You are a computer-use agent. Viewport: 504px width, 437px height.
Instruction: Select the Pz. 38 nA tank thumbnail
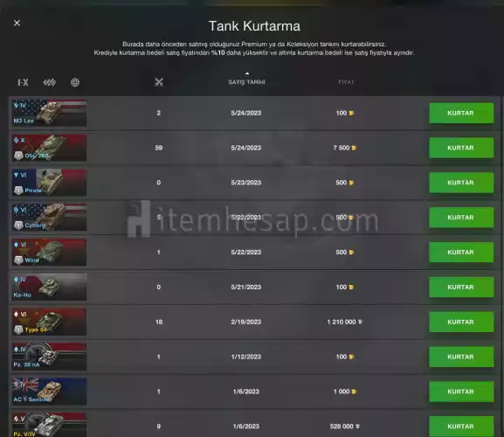[49, 357]
